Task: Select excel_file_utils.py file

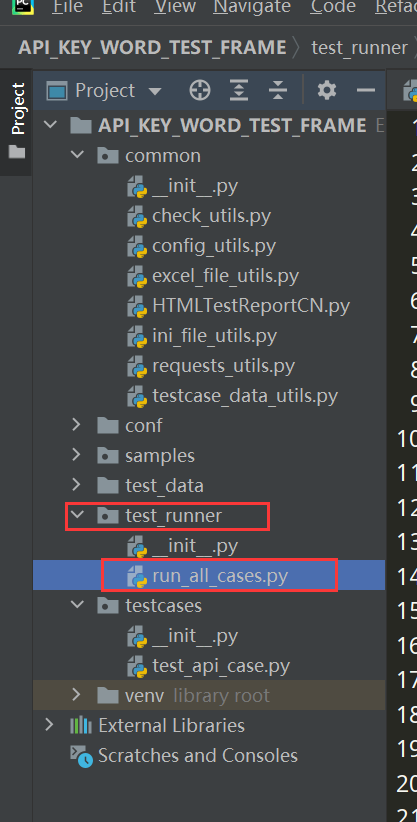Action: (226, 275)
